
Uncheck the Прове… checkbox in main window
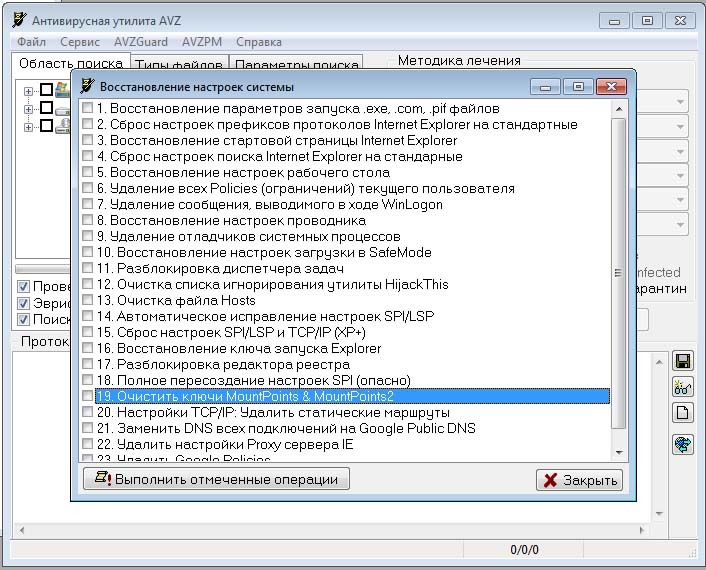23,286
